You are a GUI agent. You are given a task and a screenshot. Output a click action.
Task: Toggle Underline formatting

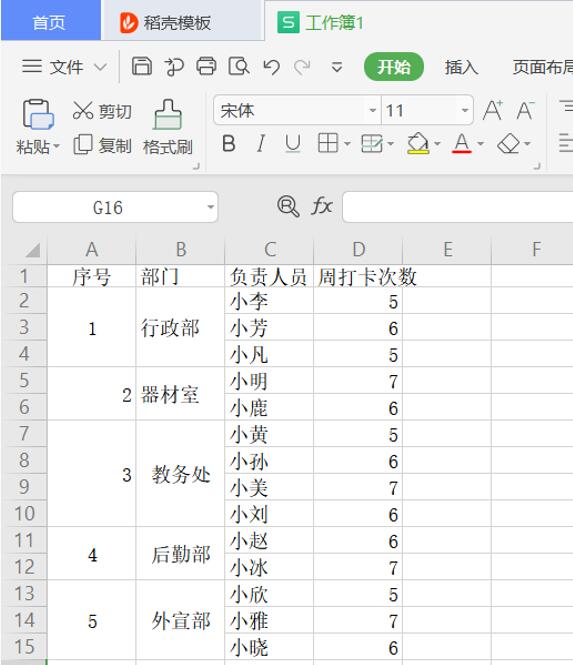293,143
